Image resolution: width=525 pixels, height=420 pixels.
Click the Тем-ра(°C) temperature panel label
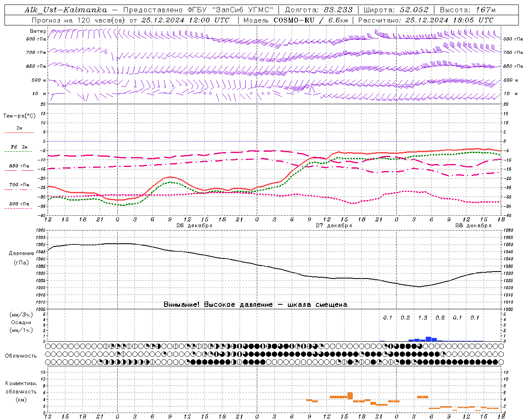click(19, 116)
